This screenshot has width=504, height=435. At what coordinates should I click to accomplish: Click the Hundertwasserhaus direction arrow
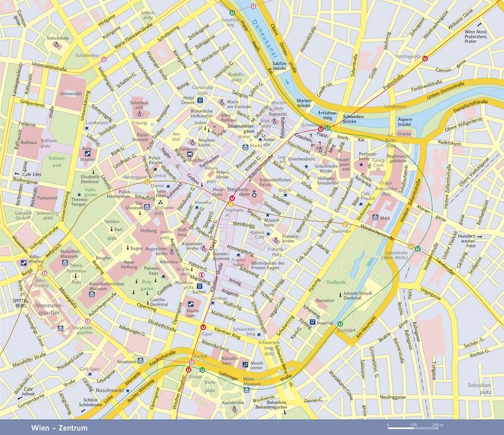tap(480, 236)
